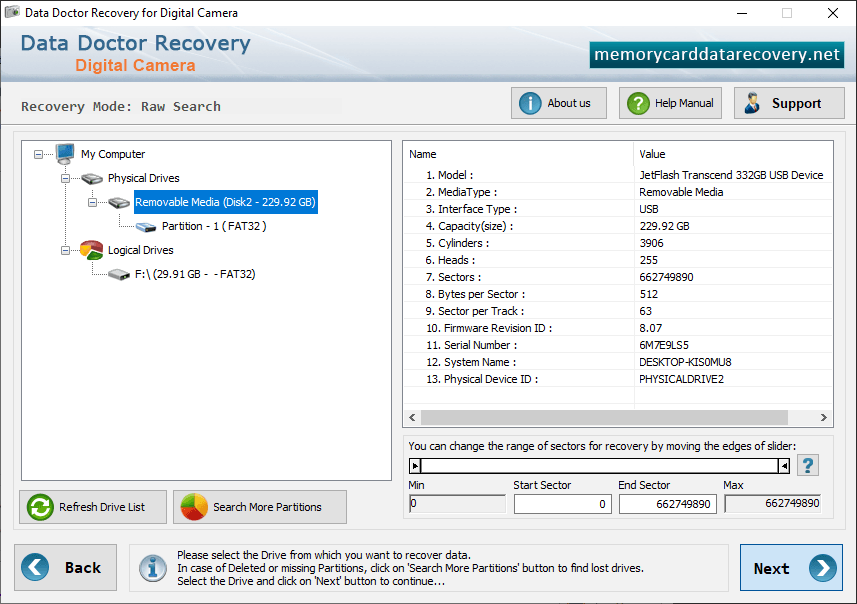Image resolution: width=857 pixels, height=604 pixels.
Task: Click the Logical Drives pie chart icon
Action: point(91,250)
